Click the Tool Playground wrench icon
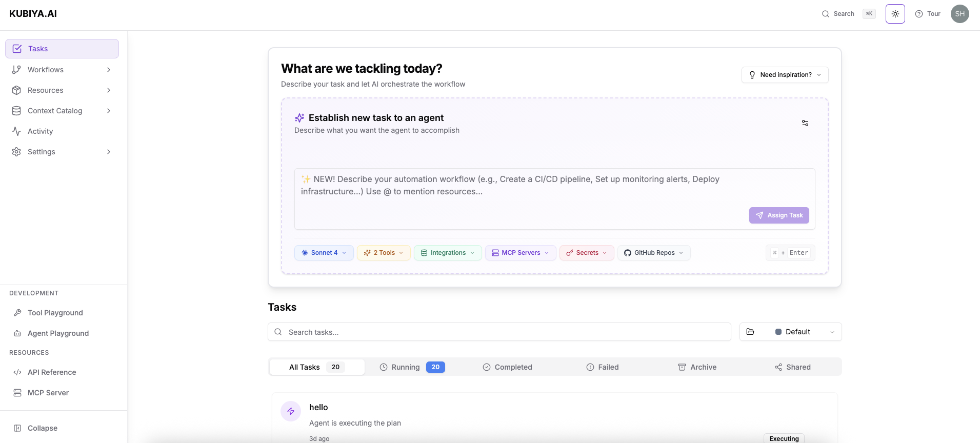 17,313
